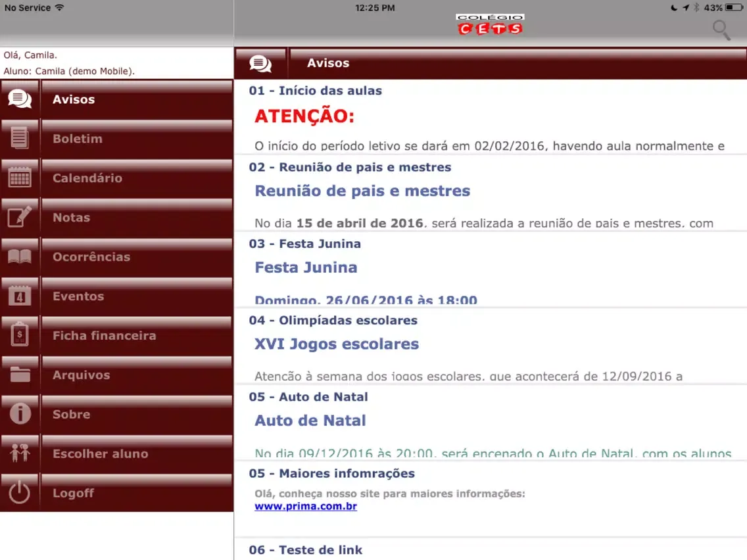Tap the location arrow status icon

click(x=686, y=8)
